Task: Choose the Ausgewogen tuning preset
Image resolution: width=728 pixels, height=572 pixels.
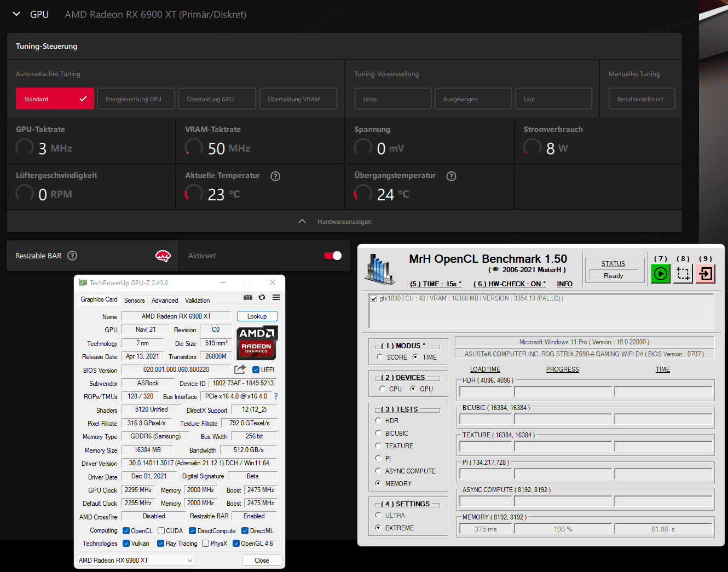Action: click(473, 99)
